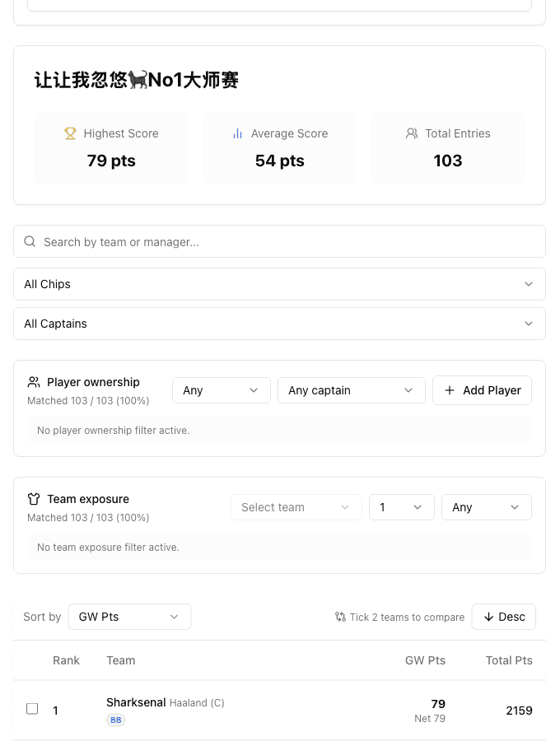This screenshot has width=560, height=741.
Task: Click the 2159 total points cell
Action: tap(519, 711)
